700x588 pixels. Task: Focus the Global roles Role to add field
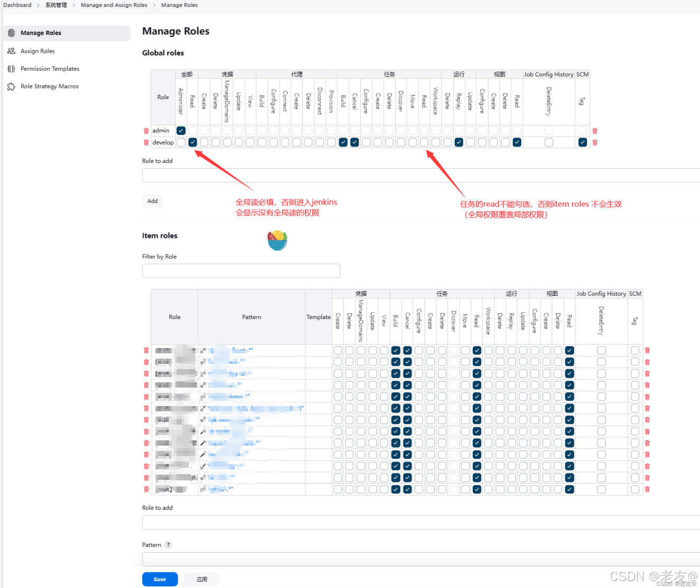[x=421, y=176]
